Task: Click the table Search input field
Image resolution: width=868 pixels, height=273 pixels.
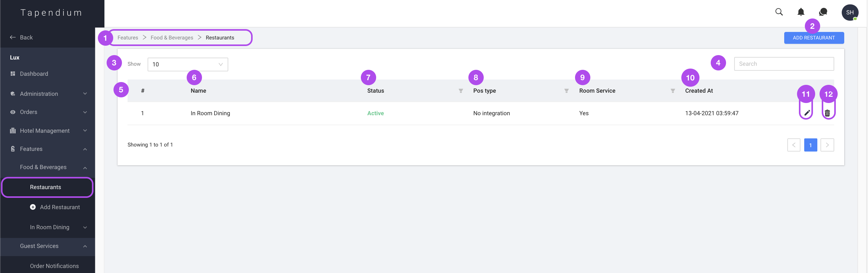Action: [x=784, y=64]
